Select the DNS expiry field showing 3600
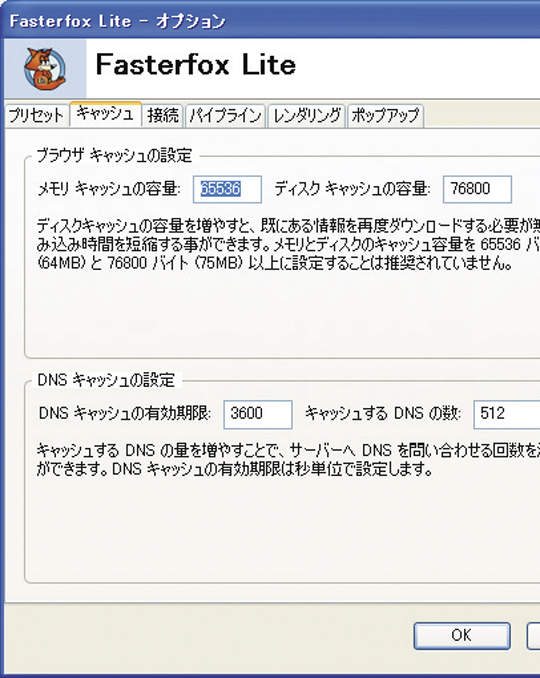 258,414
